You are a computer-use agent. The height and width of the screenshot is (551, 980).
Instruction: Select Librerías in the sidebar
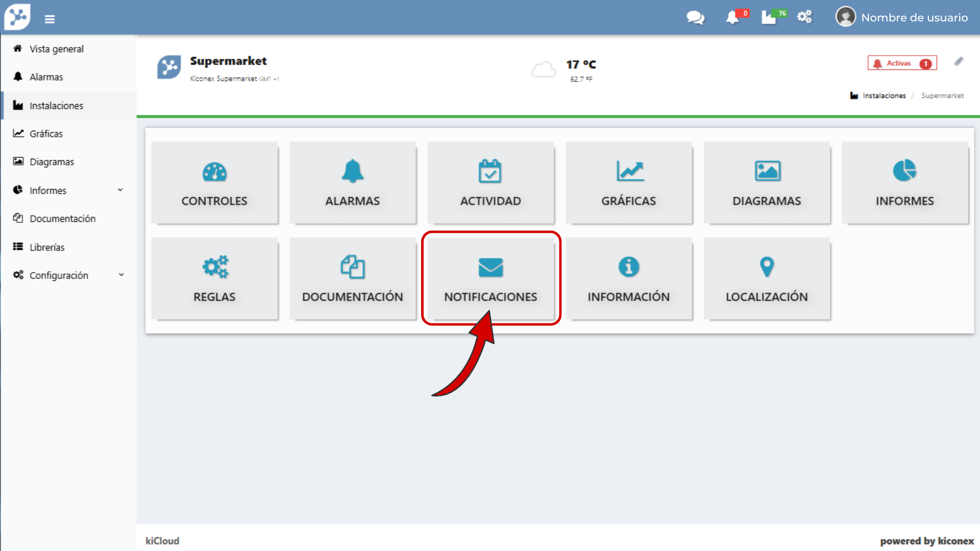(47, 247)
